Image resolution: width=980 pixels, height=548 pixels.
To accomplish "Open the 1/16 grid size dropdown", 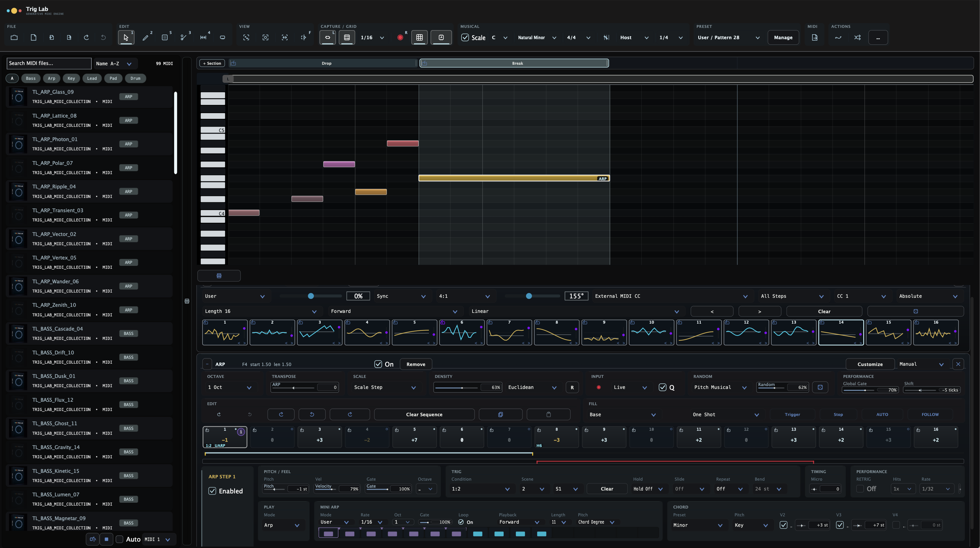I will (372, 37).
